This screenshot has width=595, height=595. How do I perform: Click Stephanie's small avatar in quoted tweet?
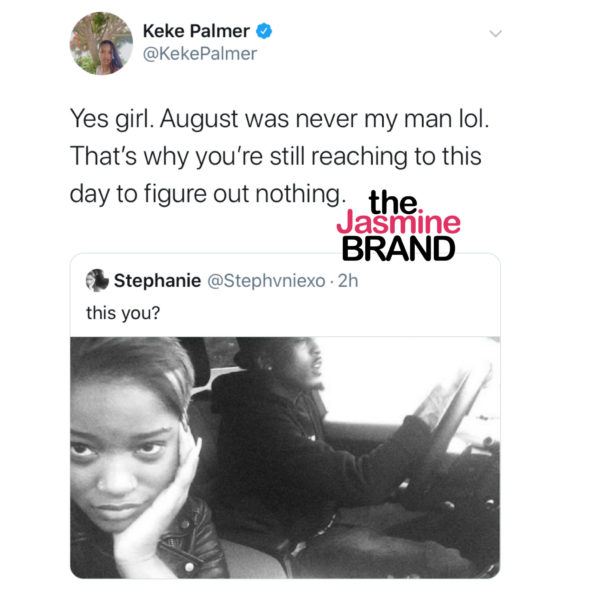pyautogui.click(x=97, y=280)
